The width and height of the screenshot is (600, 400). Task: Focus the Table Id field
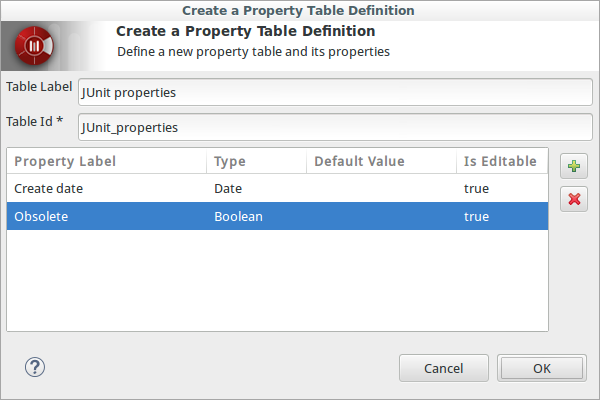tap(335, 127)
